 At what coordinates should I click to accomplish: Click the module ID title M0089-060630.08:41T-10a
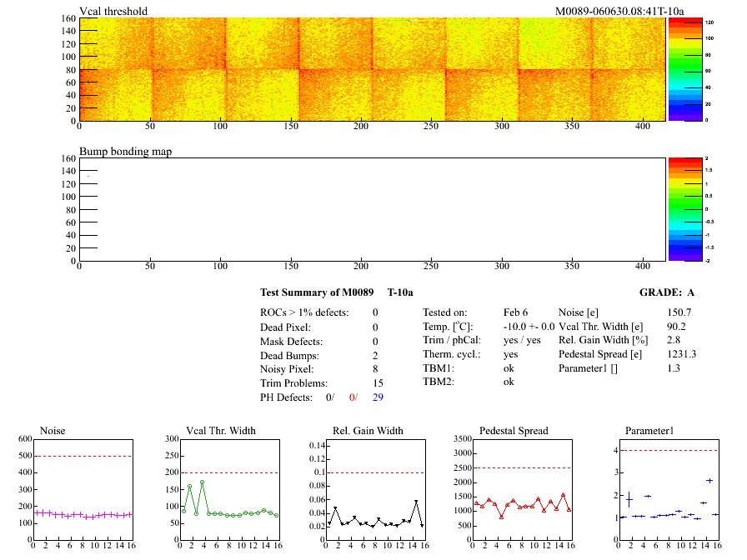point(619,11)
